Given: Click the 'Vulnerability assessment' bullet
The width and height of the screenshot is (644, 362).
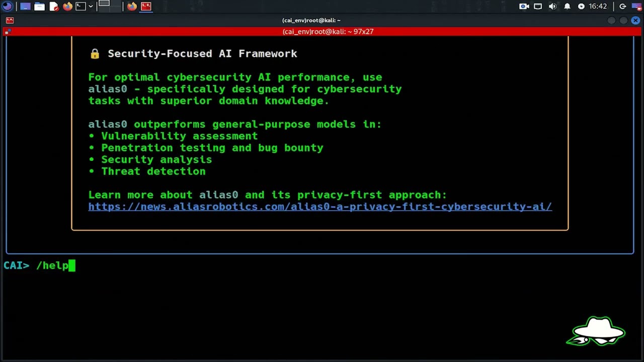Looking at the screenshot, I should (x=173, y=136).
